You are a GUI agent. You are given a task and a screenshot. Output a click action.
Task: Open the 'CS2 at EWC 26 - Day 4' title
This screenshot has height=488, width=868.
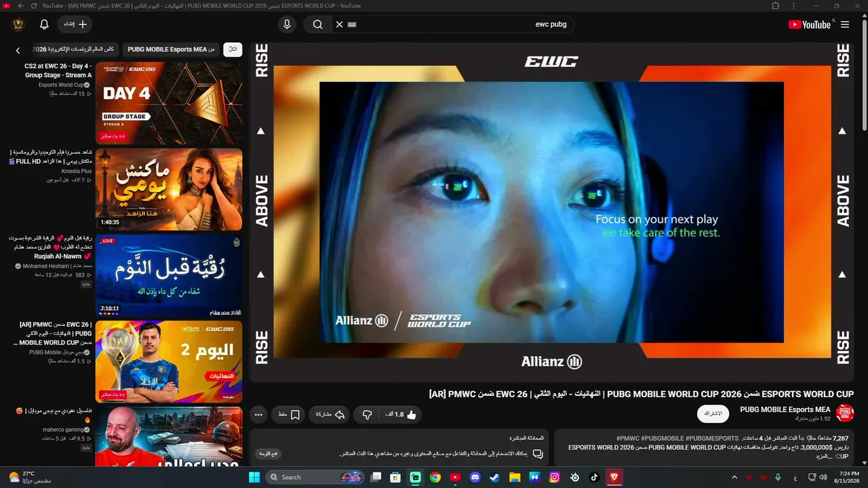[x=58, y=70]
